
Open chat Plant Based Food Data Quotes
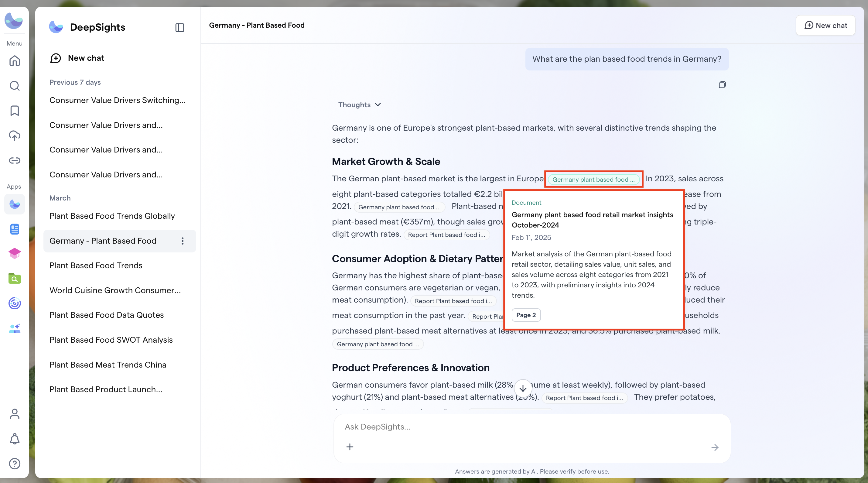click(120, 315)
